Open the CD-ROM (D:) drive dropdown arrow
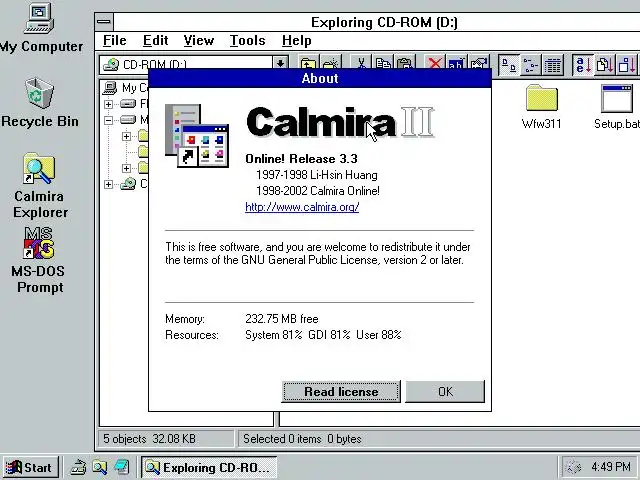Image resolution: width=640 pixels, height=480 pixels. pyautogui.click(x=280, y=64)
